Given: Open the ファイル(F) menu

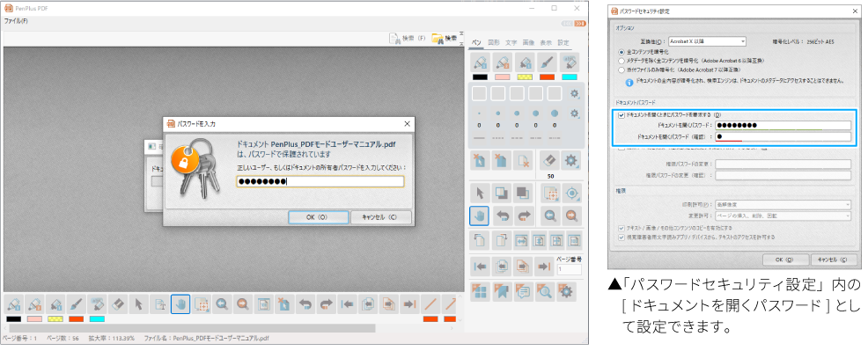Looking at the screenshot, I should [16, 21].
